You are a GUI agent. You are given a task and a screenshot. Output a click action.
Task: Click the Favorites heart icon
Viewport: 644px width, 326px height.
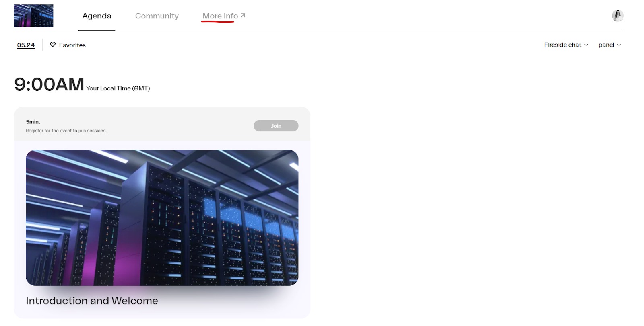coord(53,45)
